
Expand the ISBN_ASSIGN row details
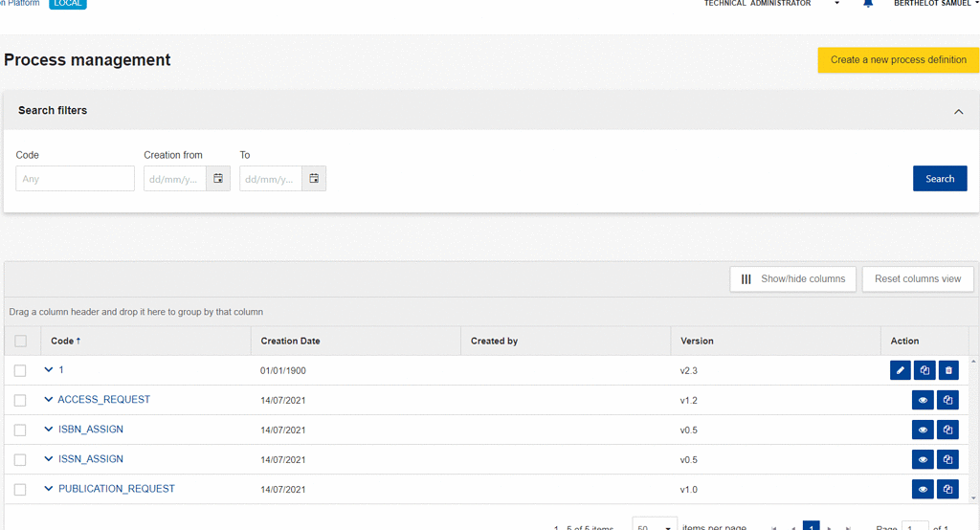click(x=49, y=430)
